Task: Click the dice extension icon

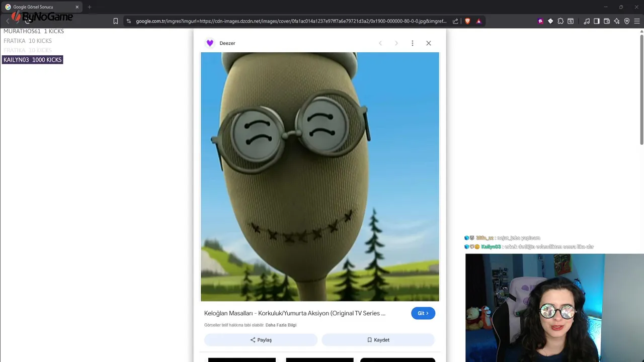Action: pos(550,21)
